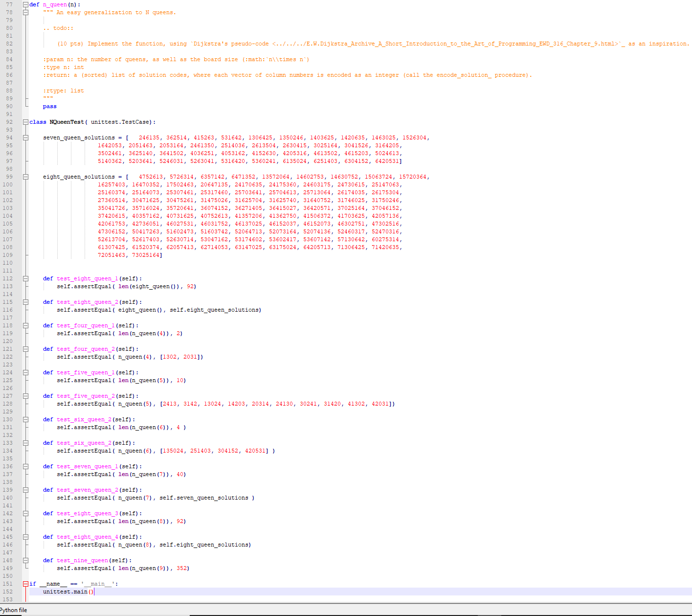Collapse the test_eight_queen_1 fold marker
Image resolution: width=692 pixels, height=616 pixels.
(25, 278)
